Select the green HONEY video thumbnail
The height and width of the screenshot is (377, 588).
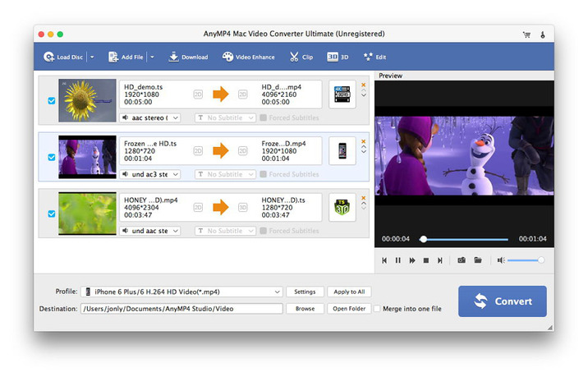point(87,214)
